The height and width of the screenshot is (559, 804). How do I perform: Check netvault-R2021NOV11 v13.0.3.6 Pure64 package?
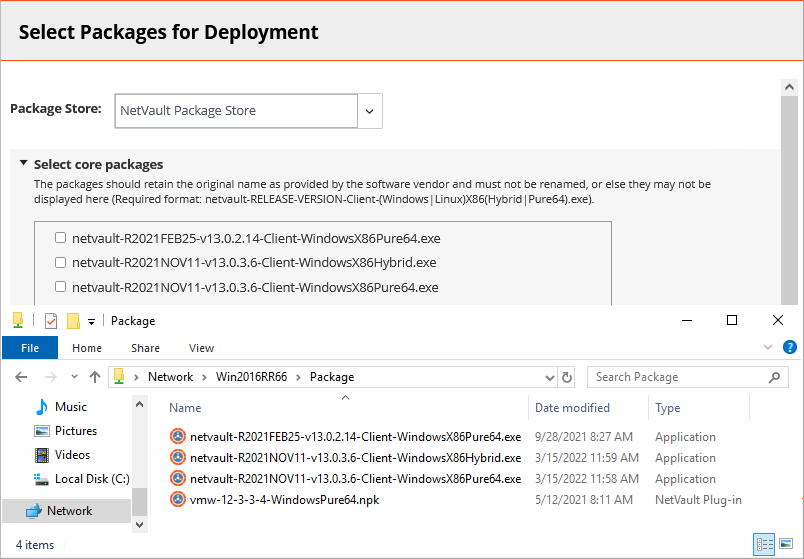tap(61, 286)
